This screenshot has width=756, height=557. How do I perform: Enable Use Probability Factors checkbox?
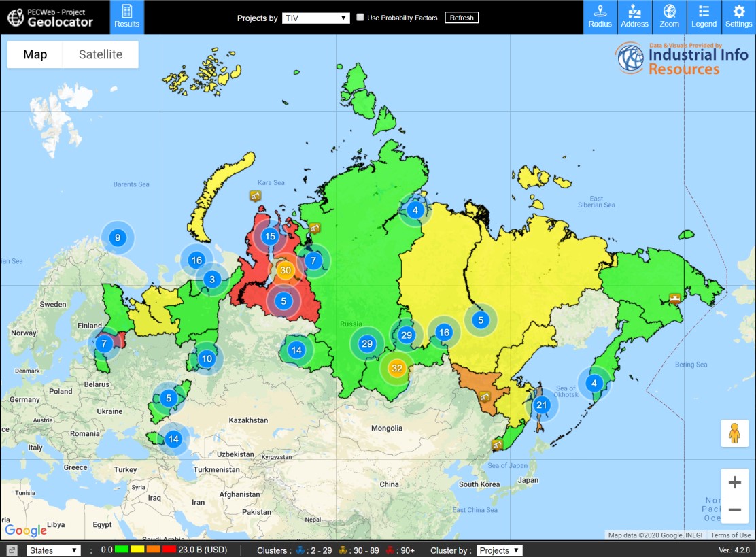point(360,18)
